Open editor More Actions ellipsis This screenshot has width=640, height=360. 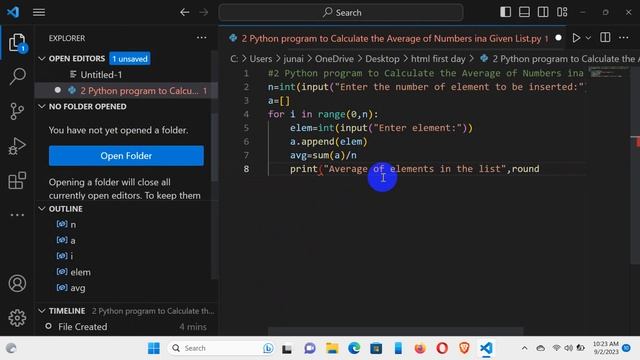tap(624, 38)
